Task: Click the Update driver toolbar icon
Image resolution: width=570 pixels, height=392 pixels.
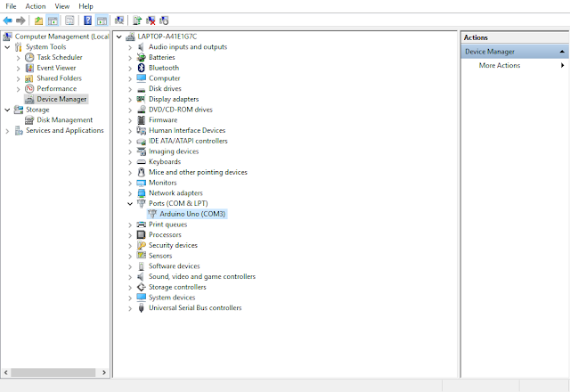Action: pyautogui.click(x=137, y=20)
